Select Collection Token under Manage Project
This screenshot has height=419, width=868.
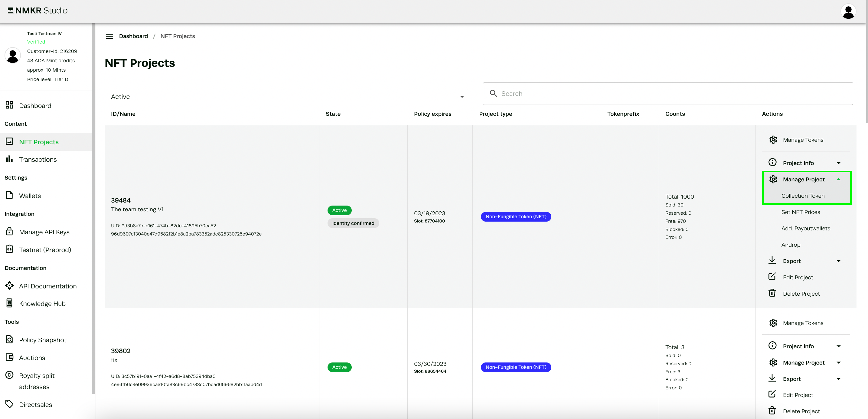coord(803,196)
